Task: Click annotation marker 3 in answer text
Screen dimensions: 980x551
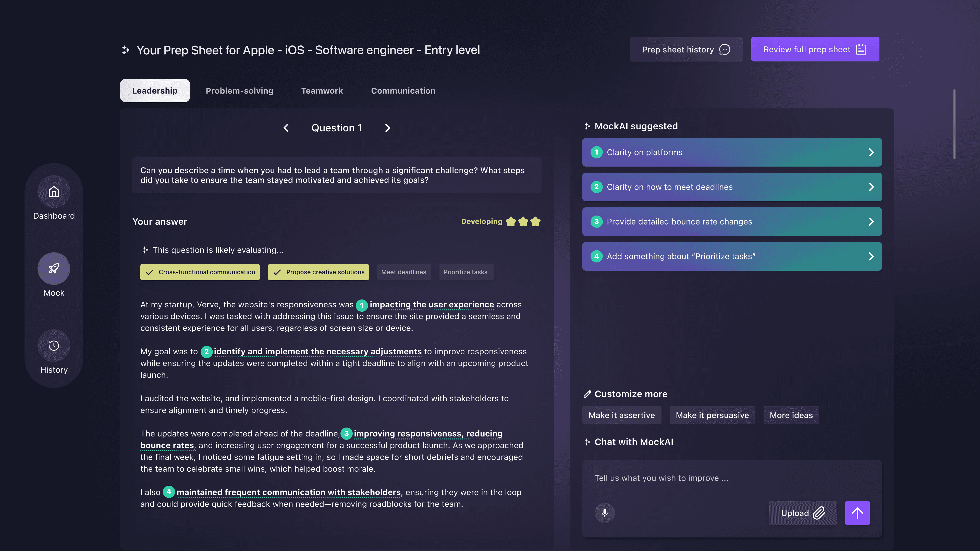Action: [346, 433]
